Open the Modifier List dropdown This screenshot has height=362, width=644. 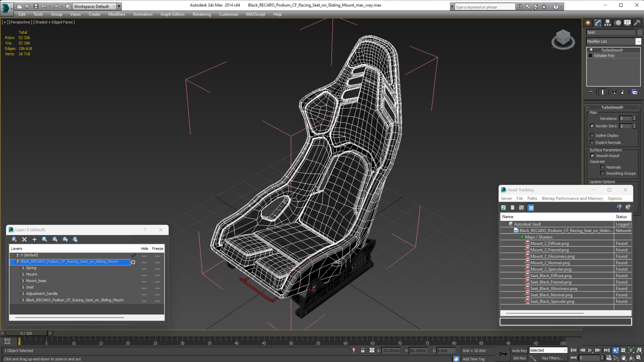coord(639,42)
